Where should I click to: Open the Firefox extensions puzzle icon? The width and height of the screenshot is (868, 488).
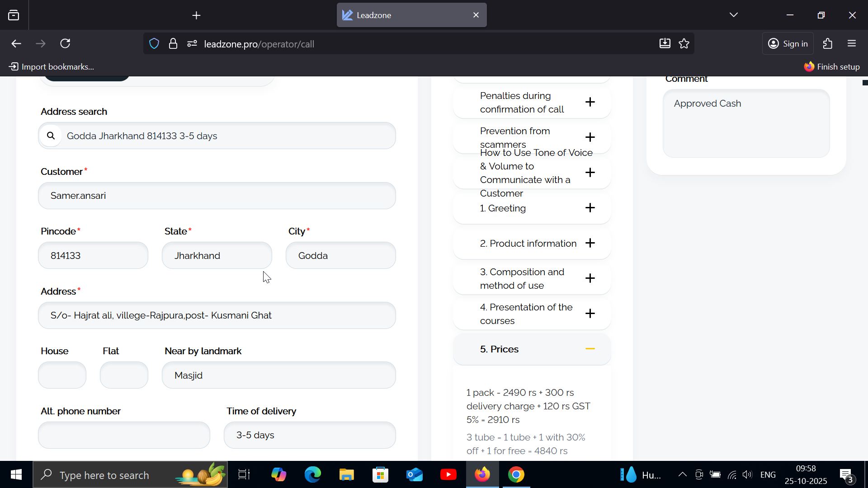click(x=828, y=44)
